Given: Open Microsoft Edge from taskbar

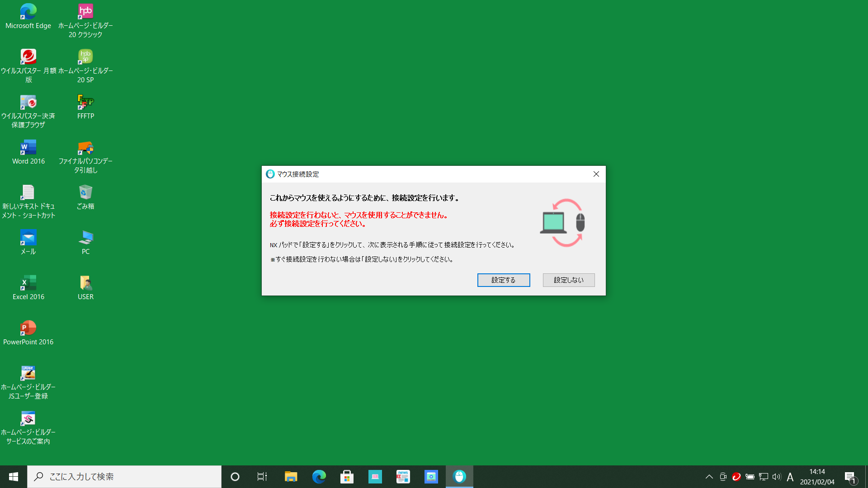Looking at the screenshot, I should 319,476.
